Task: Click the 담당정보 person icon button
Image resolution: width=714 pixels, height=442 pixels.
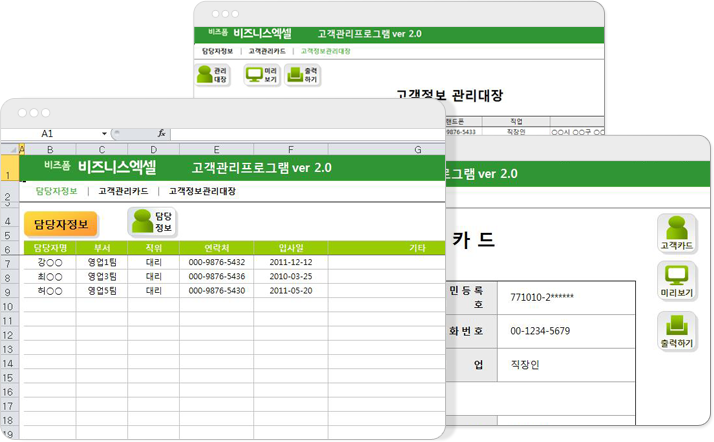Action: (x=152, y=222)
